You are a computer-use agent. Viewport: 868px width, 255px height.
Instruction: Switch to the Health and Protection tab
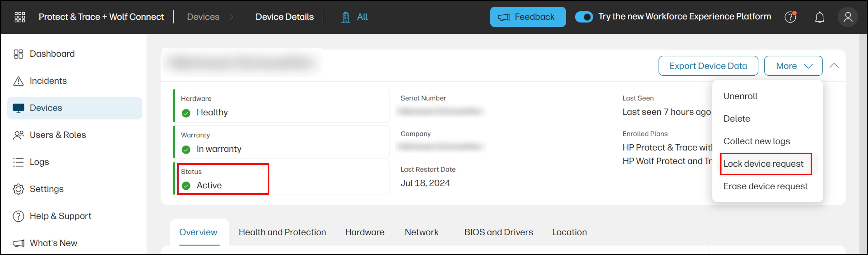(x=282, y=232)
